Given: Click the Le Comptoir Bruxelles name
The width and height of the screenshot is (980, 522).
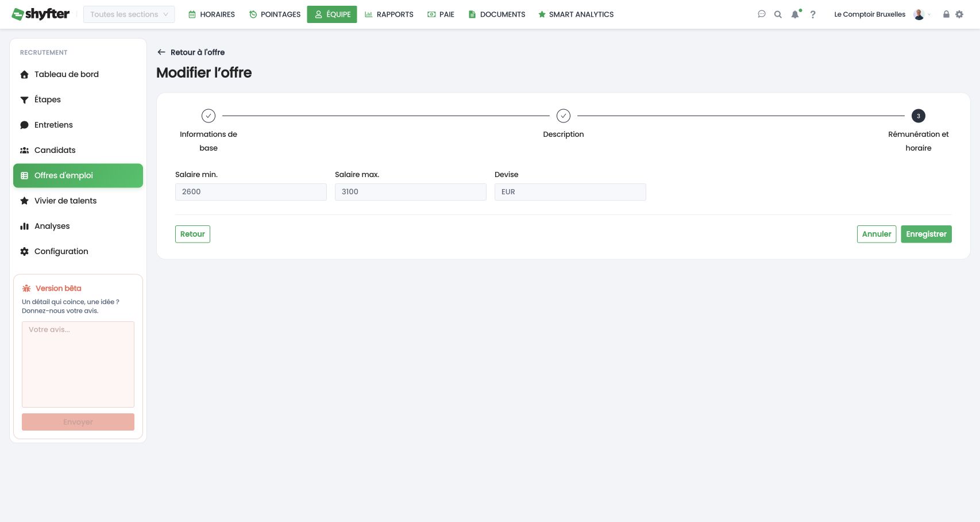Looking at the screenshot, I should [870, 14].
